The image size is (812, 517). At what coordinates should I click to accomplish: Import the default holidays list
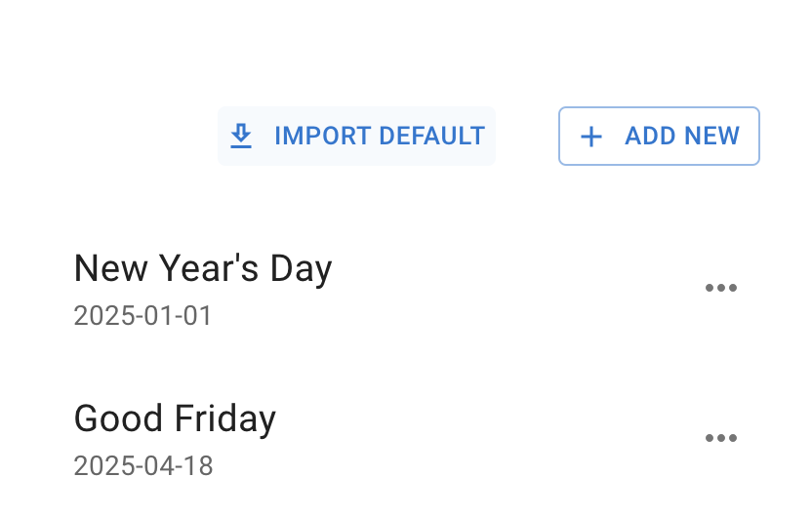point(356,136)
